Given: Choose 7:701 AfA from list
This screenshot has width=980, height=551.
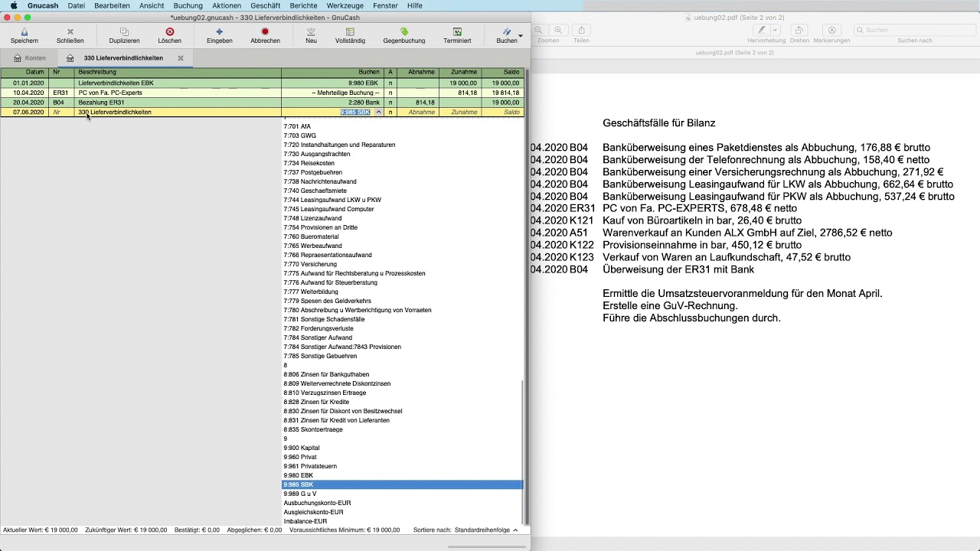Looking at the screenshot, I should tap(402, 126).
